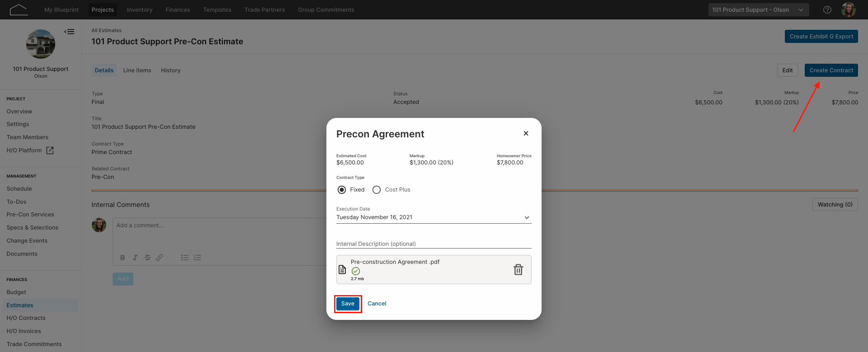
Task: Switch to the Line Items tab
Action: (137, 70)
